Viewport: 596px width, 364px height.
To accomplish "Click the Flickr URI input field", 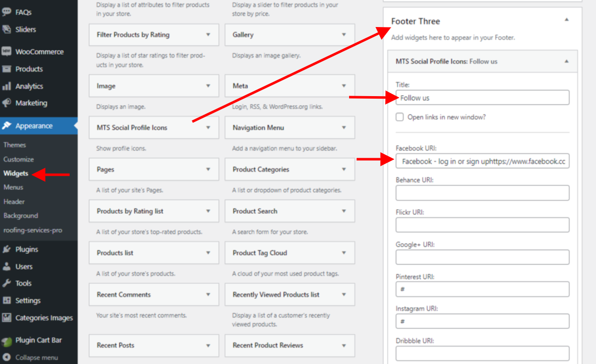I will click(x=482, y=225).
